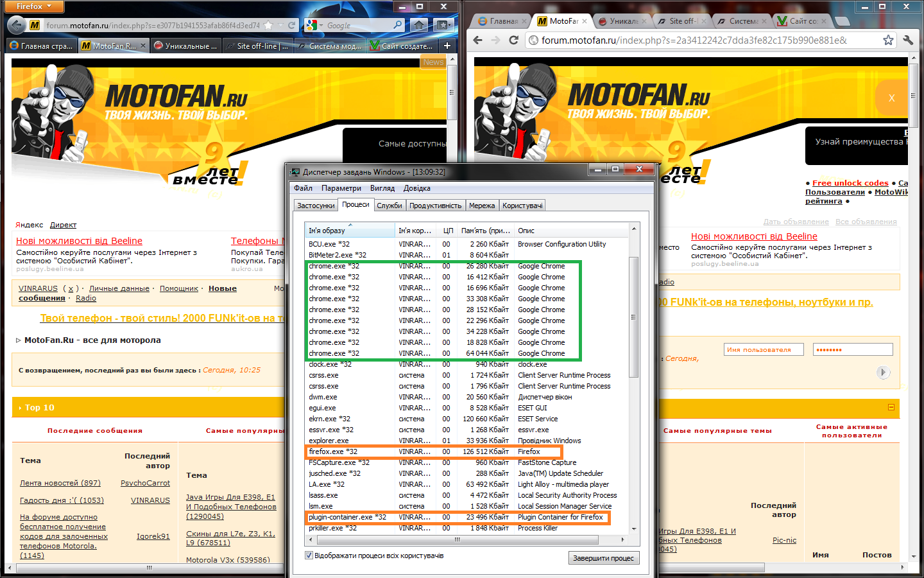
Task: Open the Free unlock codes link in Chrome
Action: click(x=850, y=183)
